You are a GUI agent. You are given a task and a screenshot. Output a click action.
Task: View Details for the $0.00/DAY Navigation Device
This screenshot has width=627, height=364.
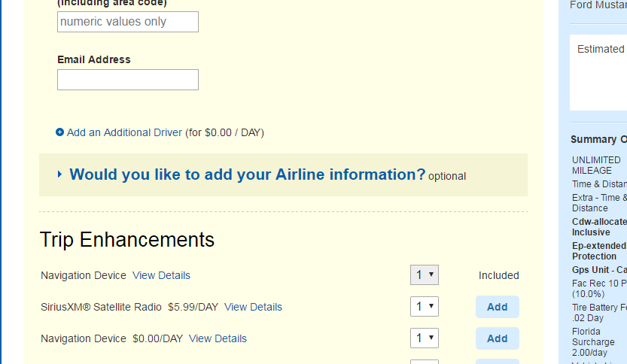pos(218,338)
